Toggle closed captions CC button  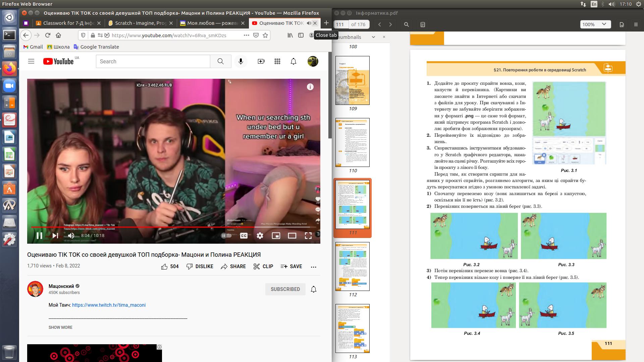tap(244, 236)
